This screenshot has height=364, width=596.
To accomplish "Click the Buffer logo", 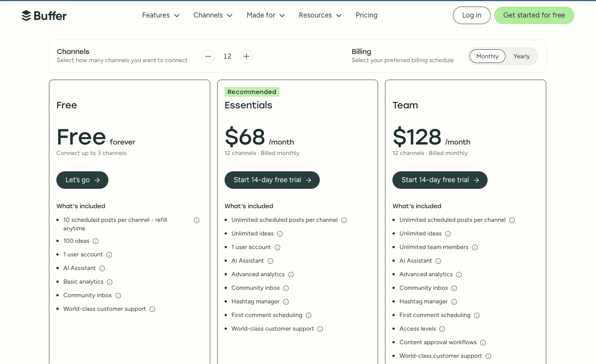I will 44,15.
